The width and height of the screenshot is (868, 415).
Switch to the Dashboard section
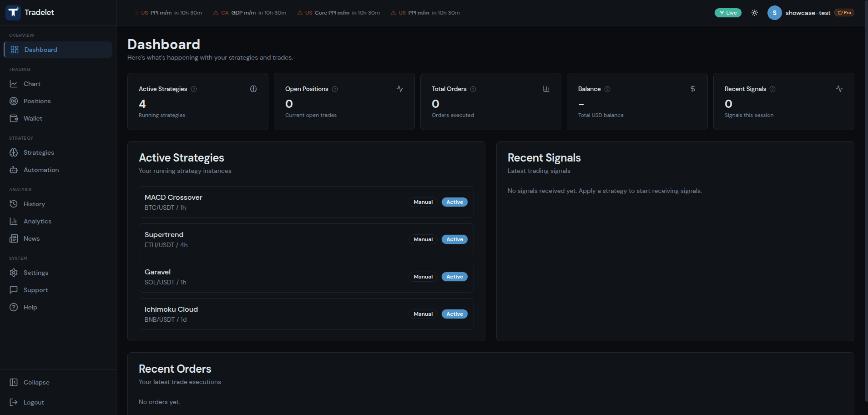(x=41, y=50)
